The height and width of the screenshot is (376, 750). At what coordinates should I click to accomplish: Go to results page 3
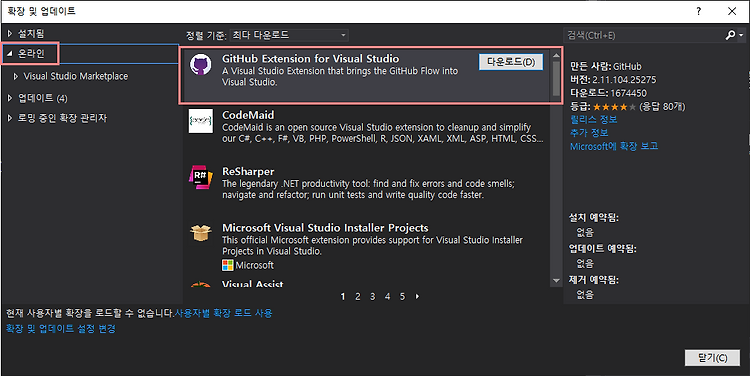click(x=372, y=297)
